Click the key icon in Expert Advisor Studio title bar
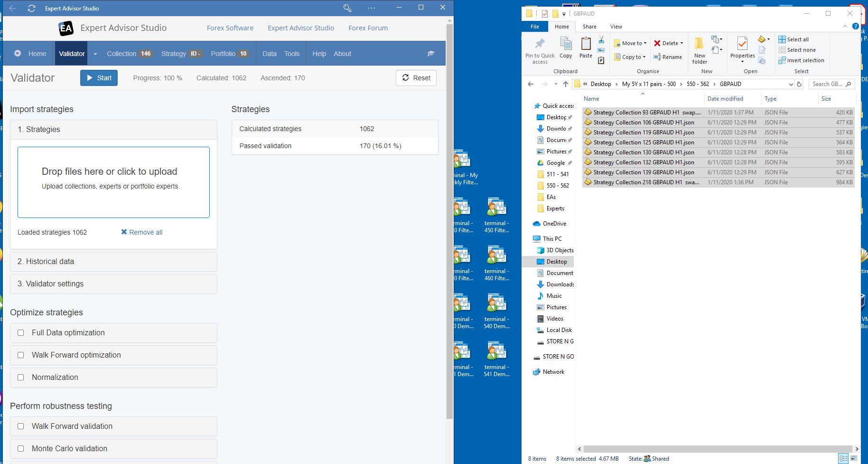 click(347, 8)
